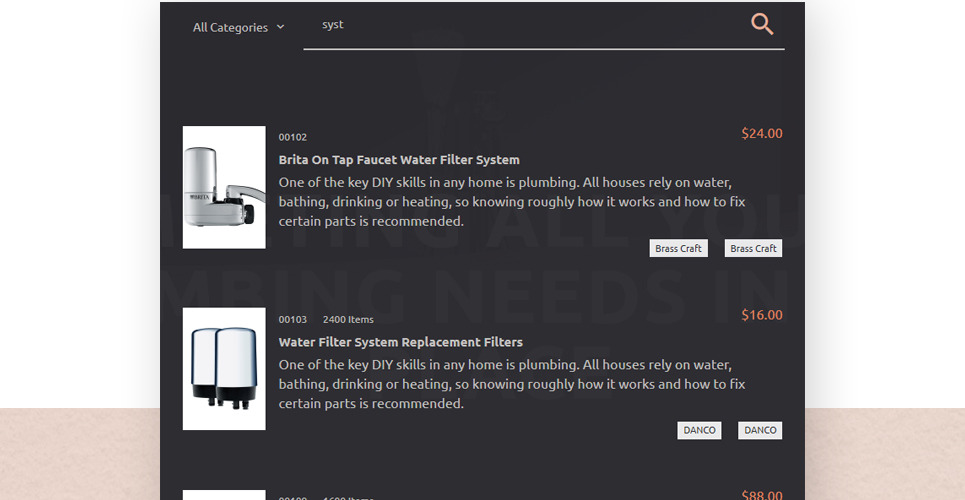Image resolution: width=965 pixels, height=500 pixels.
Task: Click the product code 00102
Action: (x=293, y=137)
